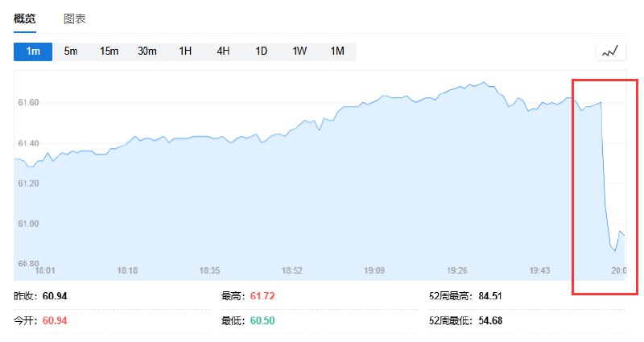Click the 18:35 time axis label
The image size is (644, 342).
tap(209, 270)
